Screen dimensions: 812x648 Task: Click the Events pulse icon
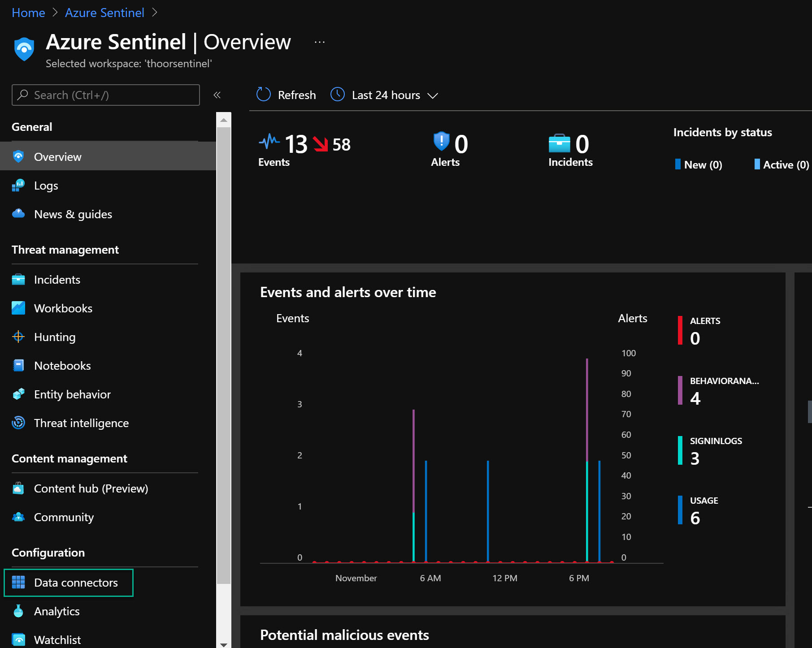tap(269, 142)
